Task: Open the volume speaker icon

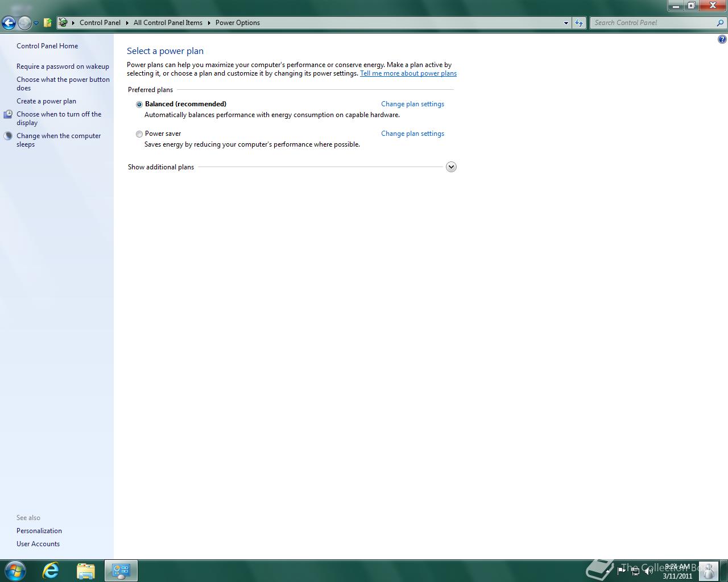Action: click(648, 571)
